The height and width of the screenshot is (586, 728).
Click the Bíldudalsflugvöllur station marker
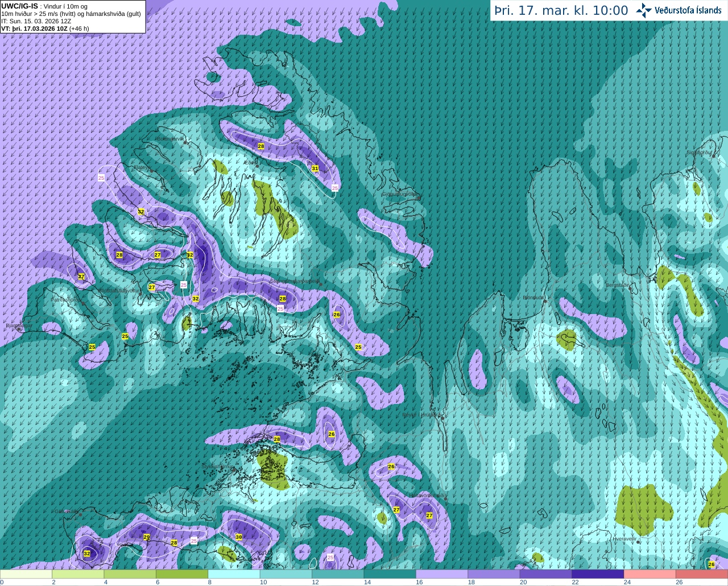(x=141, y=294)
